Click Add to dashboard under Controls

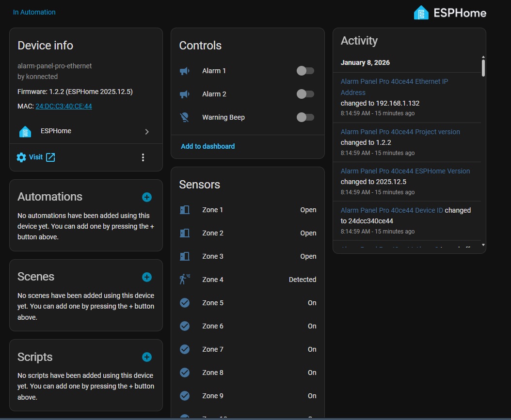click(208, 146)
